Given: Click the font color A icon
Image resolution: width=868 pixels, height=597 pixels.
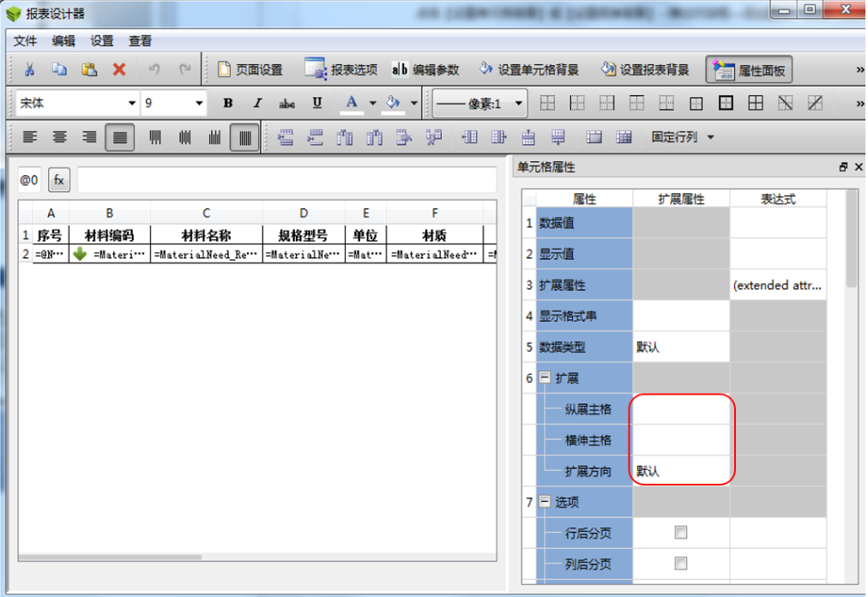Looking at the screenshot, I should (352, 103).
